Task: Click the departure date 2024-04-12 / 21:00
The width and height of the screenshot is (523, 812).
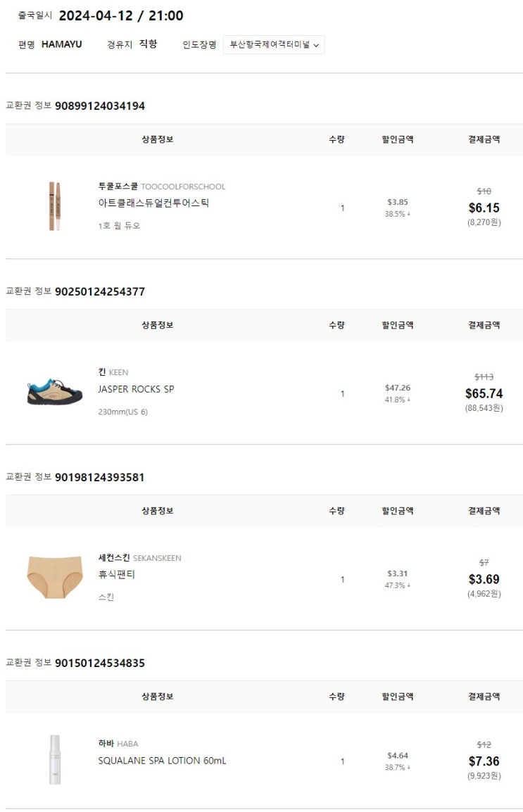Action: coord(121,15)
